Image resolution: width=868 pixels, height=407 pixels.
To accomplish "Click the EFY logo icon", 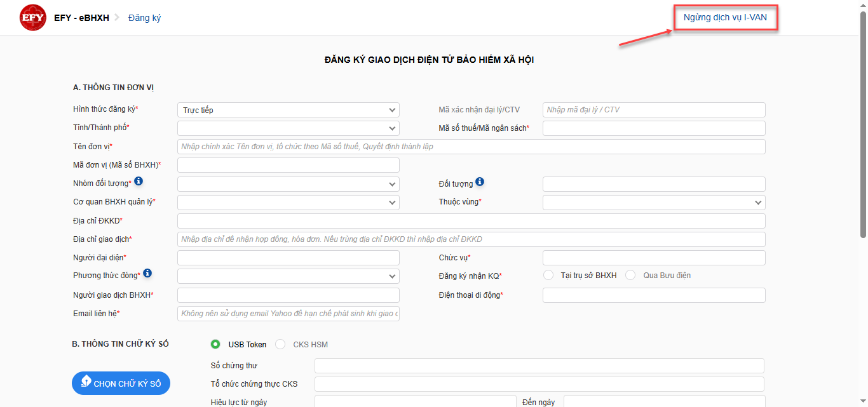I will (x=33, y=18).
